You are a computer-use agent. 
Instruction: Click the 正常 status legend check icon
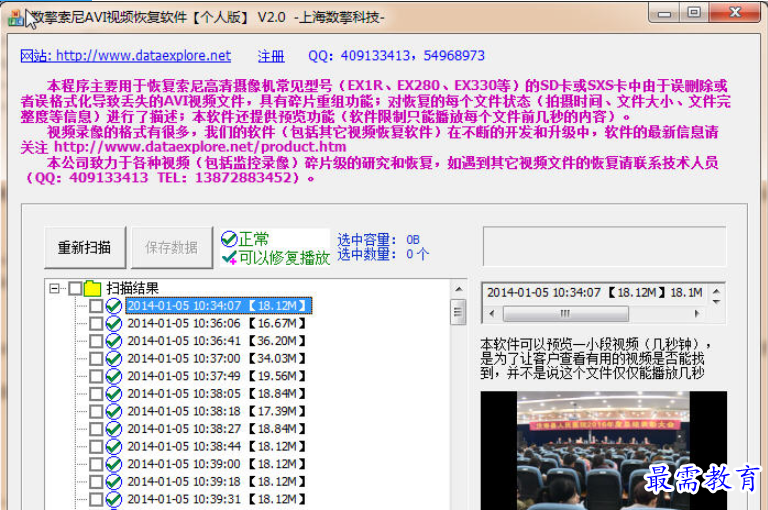click(229, 239)
